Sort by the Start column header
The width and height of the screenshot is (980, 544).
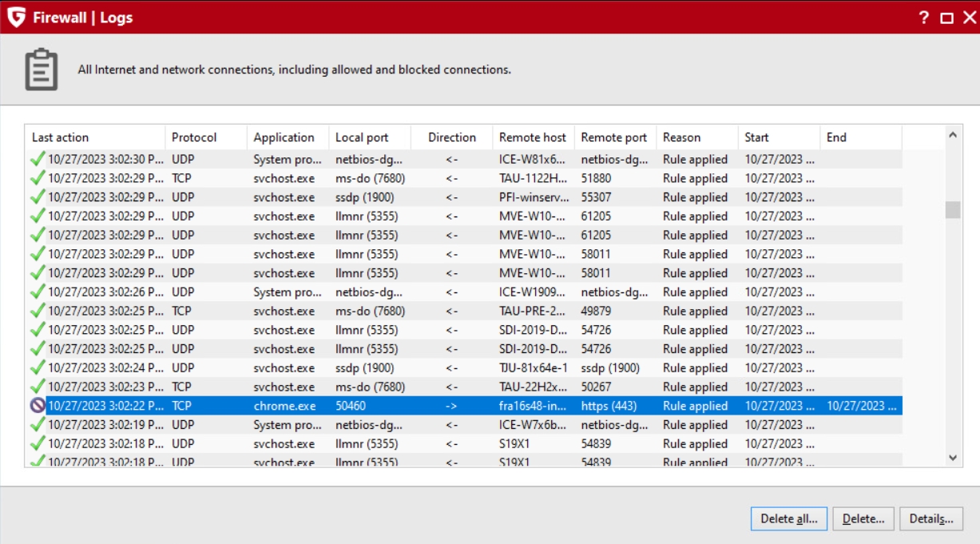(780, 137)
